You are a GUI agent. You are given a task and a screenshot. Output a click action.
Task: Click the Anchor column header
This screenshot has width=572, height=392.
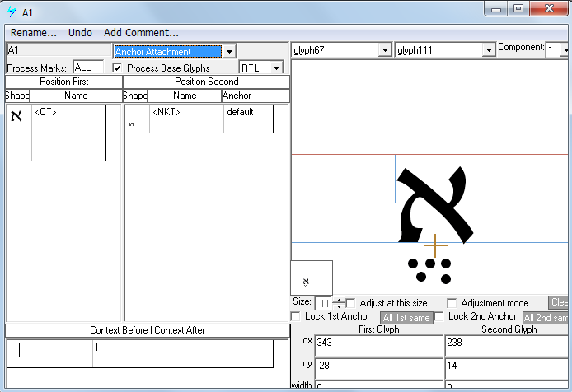256,96
